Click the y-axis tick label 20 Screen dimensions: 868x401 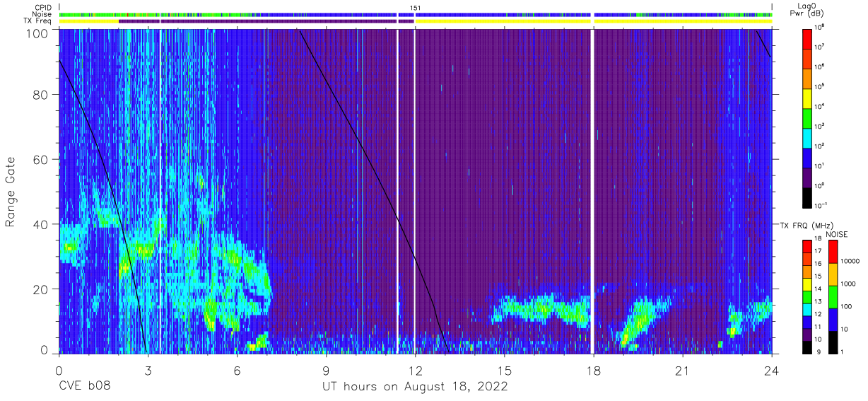click(x=41, y=289)
